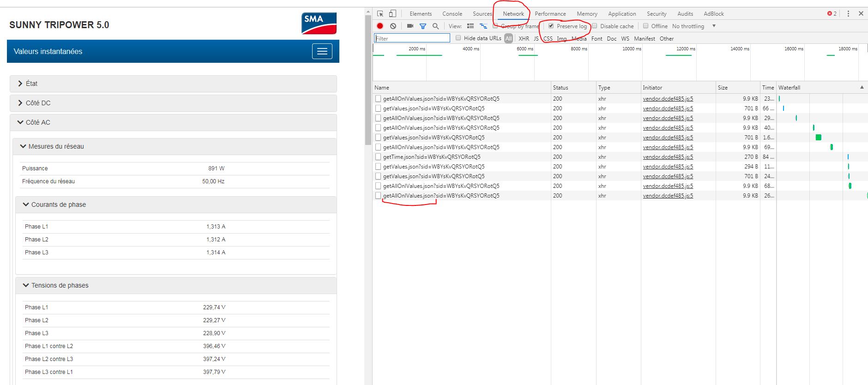Image resolution: width=868 pixels, height=385 pixels.
Task: Sort requests by Initiator column
Action: click(x=678, y=87)
